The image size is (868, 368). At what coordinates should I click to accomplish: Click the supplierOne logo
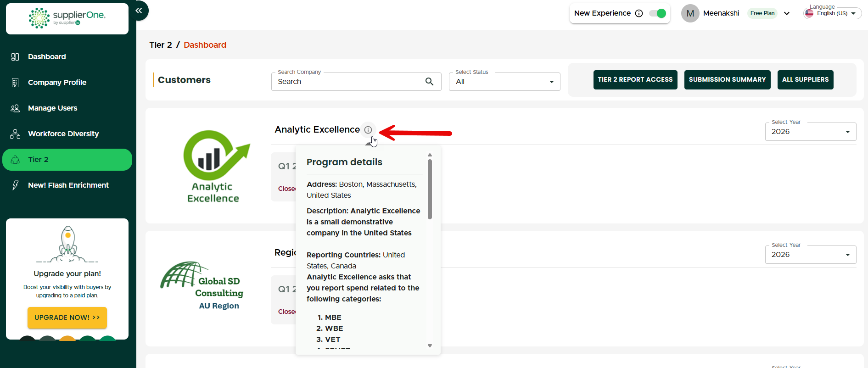(x=67, y=18)
